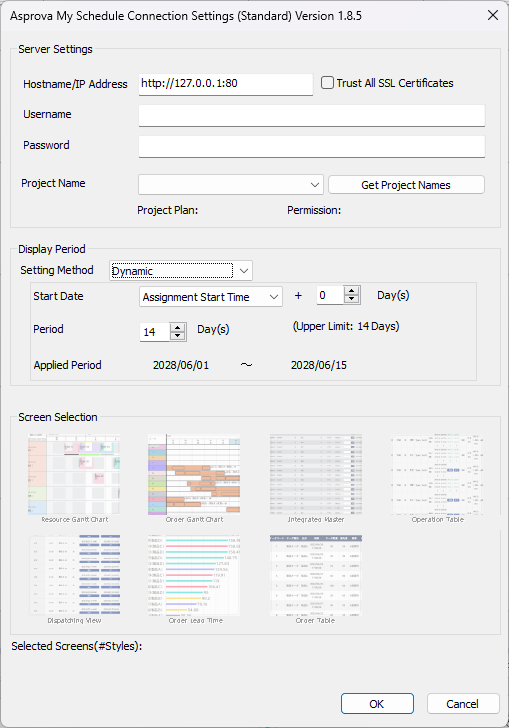Click the offset value field showing 0
Viewport: 509px width, 728px height.
coord(331,295)
